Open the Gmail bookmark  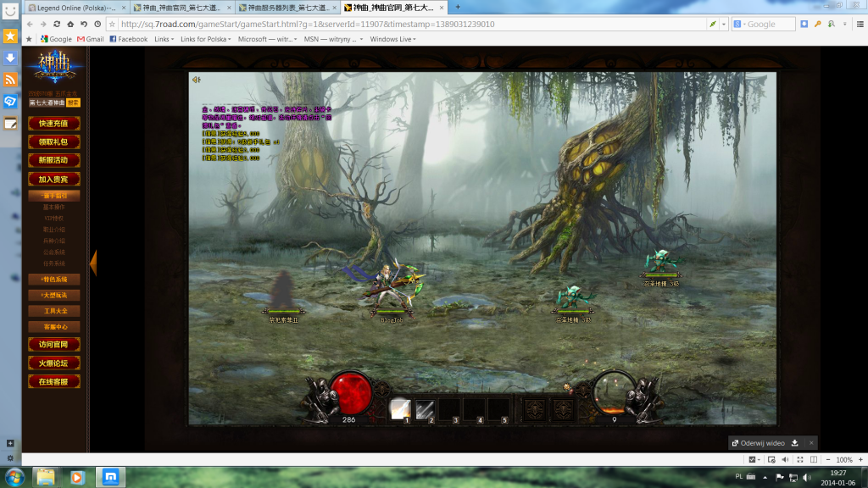[x=90, y=39]
